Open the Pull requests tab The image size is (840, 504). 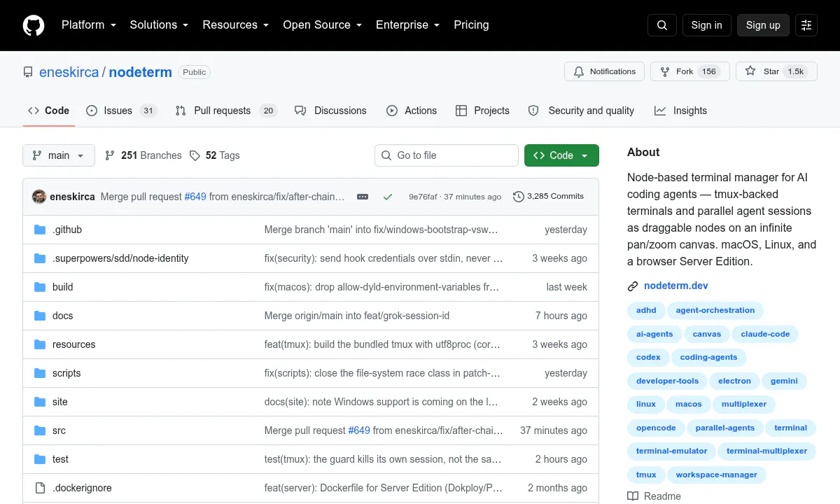click(226, 111)
